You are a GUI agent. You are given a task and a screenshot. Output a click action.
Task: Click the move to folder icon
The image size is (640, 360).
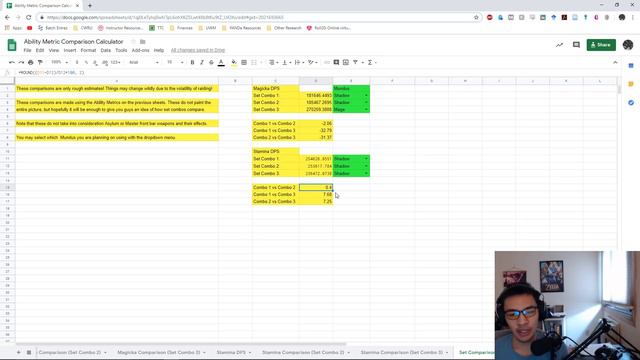pos(142,42)
